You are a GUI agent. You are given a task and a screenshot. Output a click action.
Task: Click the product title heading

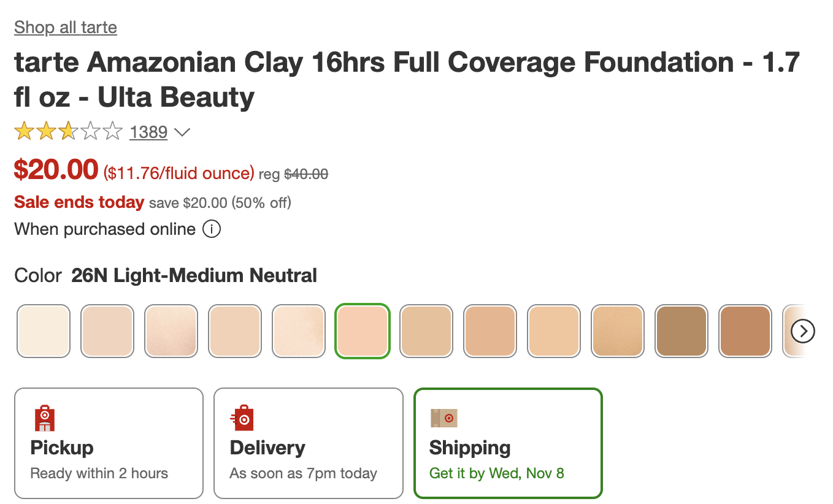407,80
